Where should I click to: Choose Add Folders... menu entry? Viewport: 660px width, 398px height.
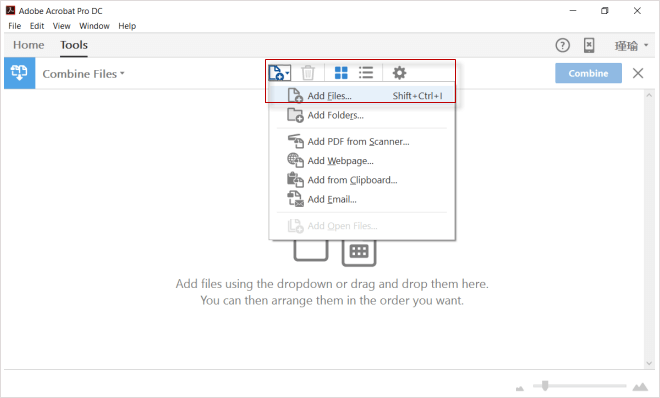pyautogui.click(x=362, y=115)
